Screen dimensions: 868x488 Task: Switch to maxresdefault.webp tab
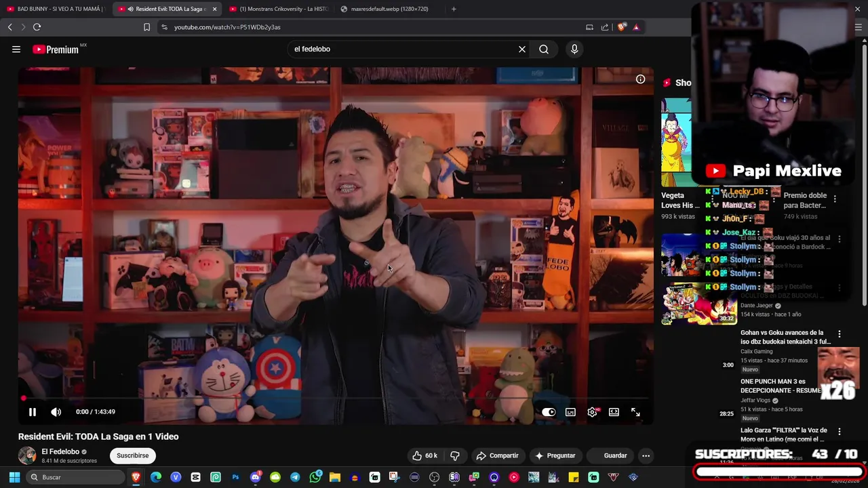(389, 9)
